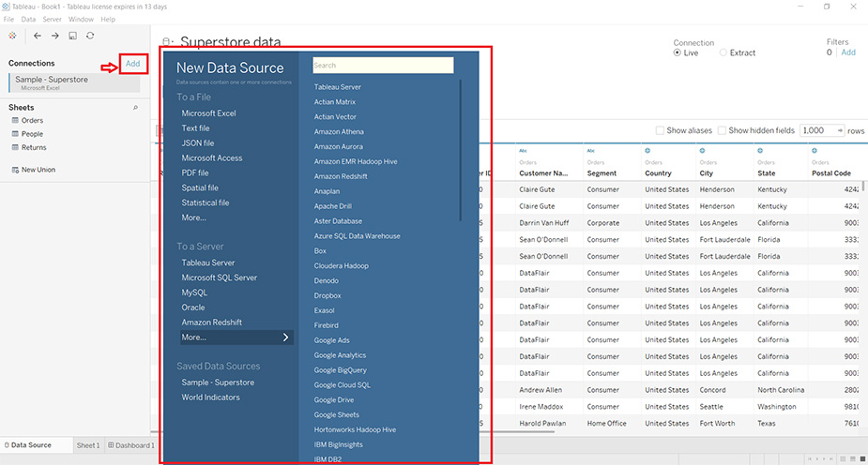
Task: Click Add next to Connections
Action: coord(133,64)
